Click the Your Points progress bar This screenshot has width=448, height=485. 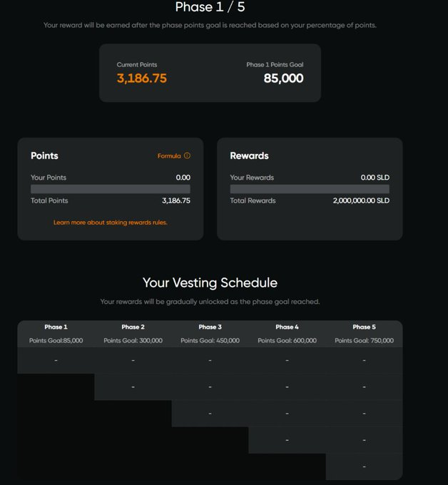click(111, 189)
